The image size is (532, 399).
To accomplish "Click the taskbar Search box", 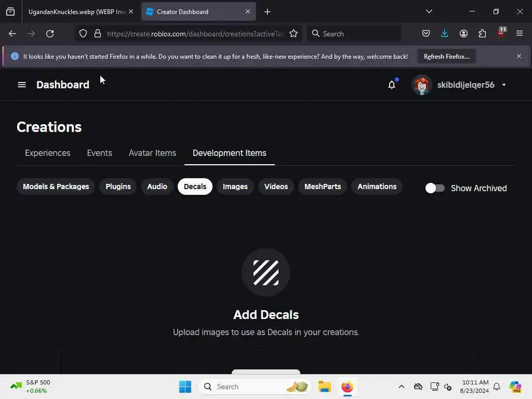I will [x=255, y=387].
